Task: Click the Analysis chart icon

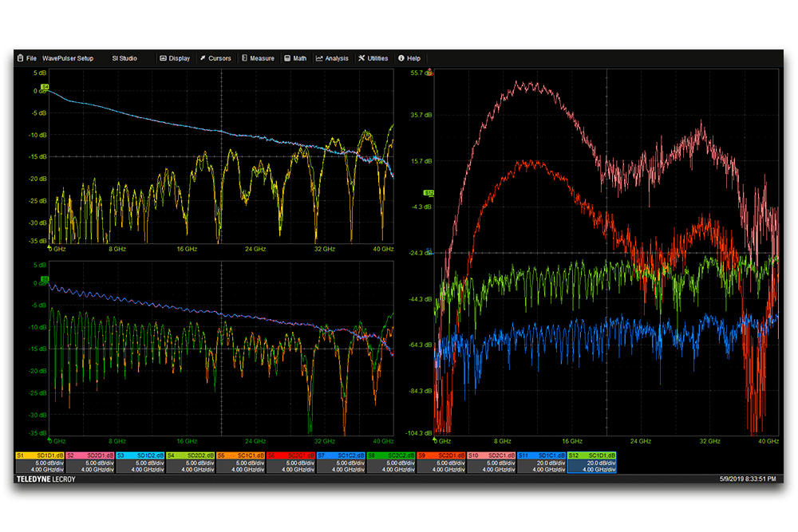Action: [x=319, y=58]
